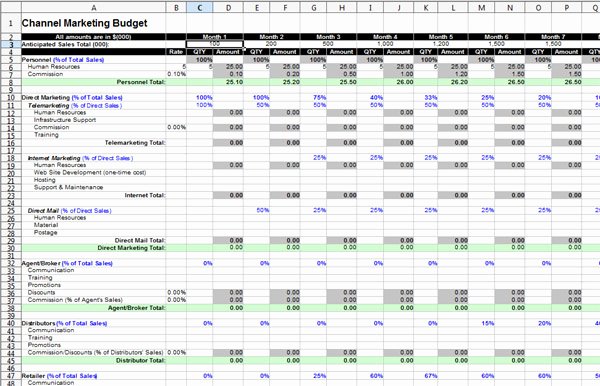Select row header 1
This screenshot has width=600, height=386.
(x=11, y=23)
